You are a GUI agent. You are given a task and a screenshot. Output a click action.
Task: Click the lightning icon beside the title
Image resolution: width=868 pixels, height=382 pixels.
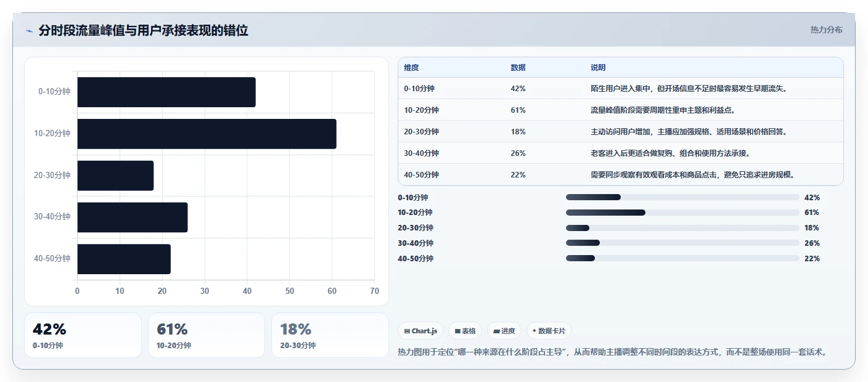point(30,31)
